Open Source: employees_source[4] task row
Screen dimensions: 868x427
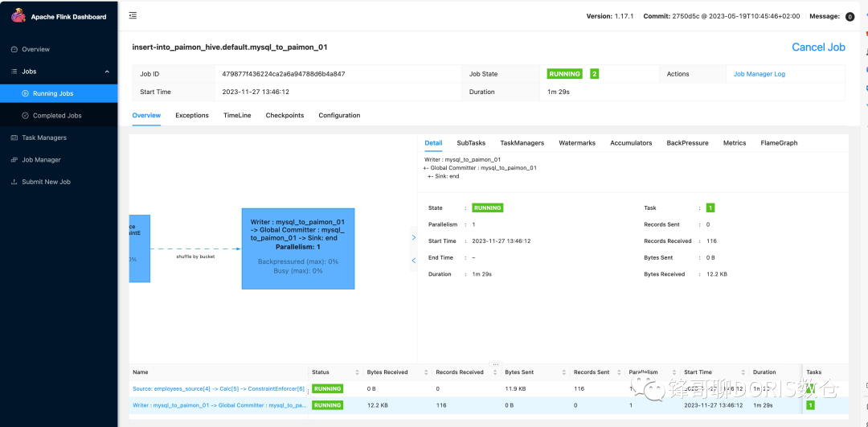pos(219,388)
